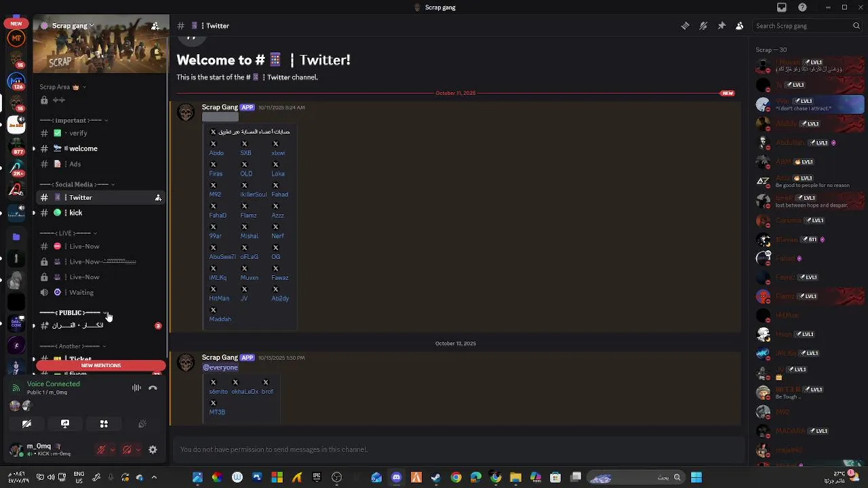Collapse the Social Media category
This screenshot has width=868, height=488.
click(77, 184)
